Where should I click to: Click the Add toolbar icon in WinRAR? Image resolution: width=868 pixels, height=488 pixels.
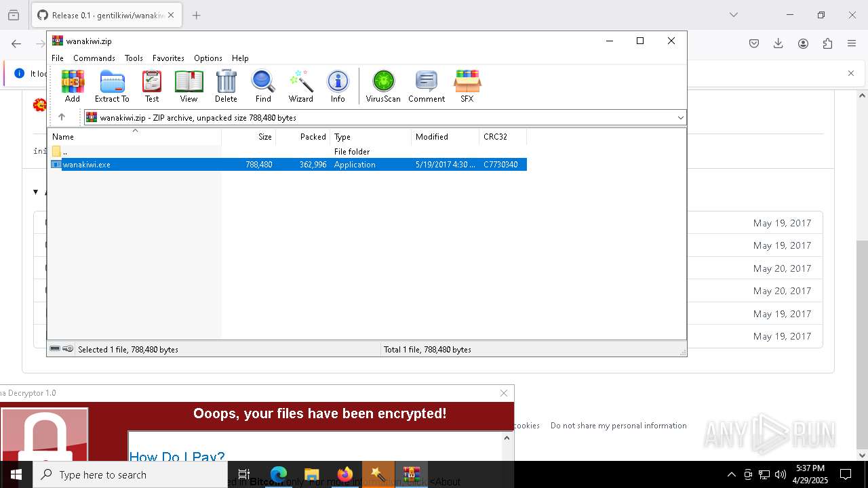tap(73, 86)
